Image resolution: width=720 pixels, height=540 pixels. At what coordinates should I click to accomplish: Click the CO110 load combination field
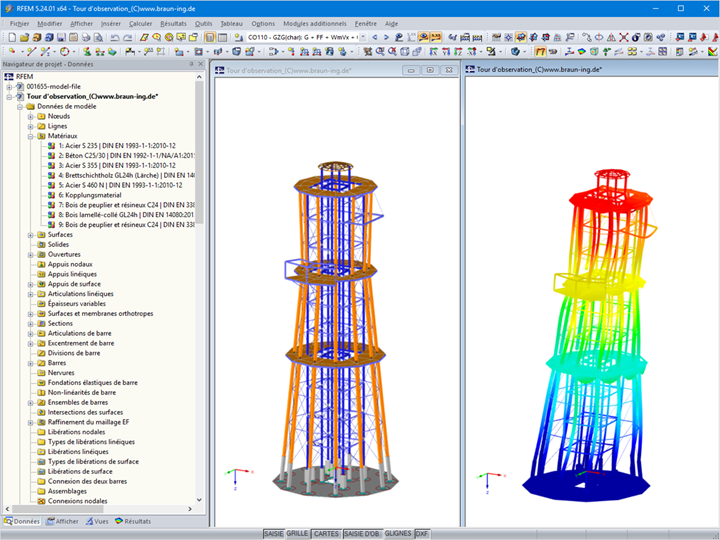303,37
